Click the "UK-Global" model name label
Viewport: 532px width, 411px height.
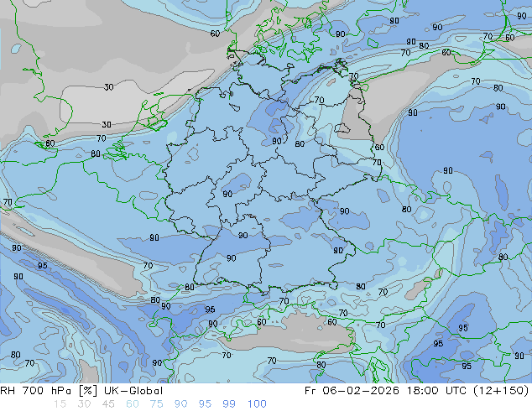(133, 391)
